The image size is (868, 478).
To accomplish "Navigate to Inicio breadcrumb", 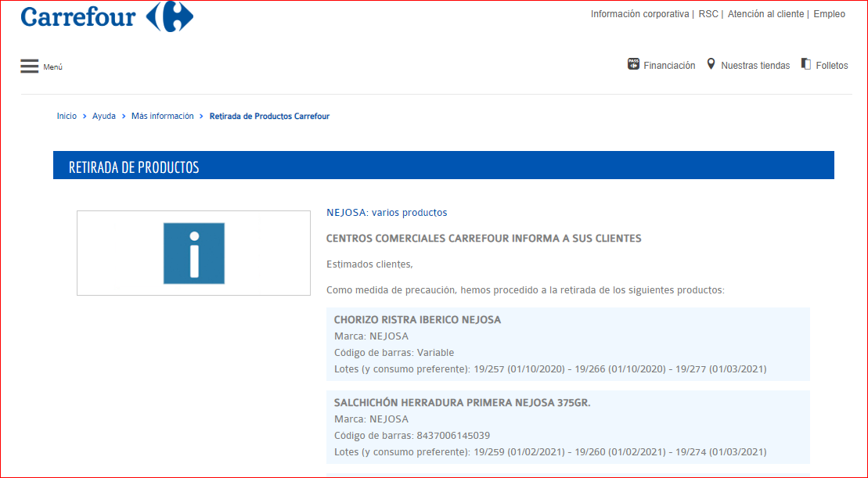I will (x=67, y=116).
